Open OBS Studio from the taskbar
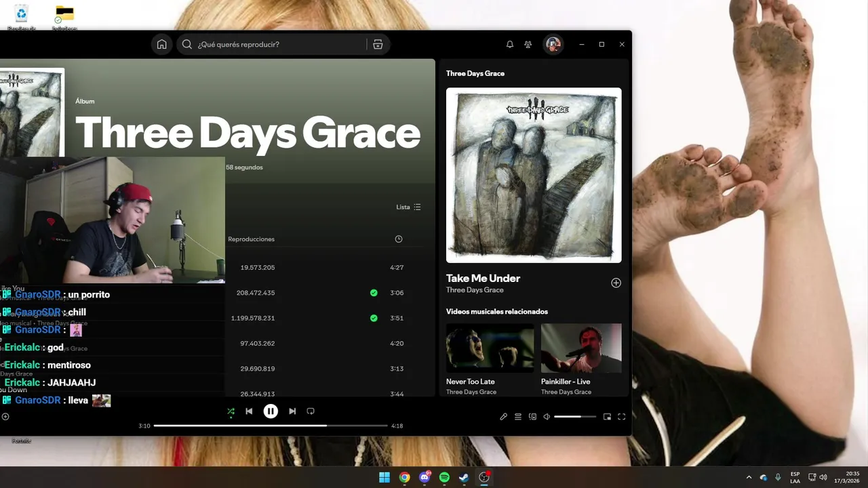The width and height of the screenshot is (868, 488). [x=484, y=477]
